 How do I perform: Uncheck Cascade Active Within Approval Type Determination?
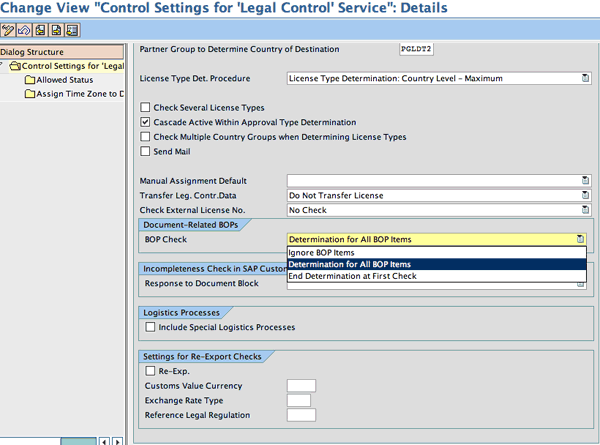(145, 121)
